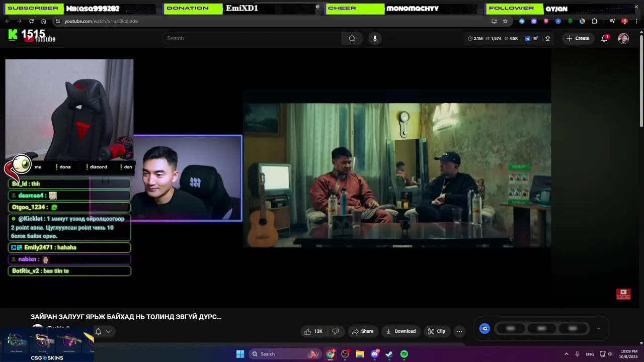Open the red shield extension icon

(546, 21)
